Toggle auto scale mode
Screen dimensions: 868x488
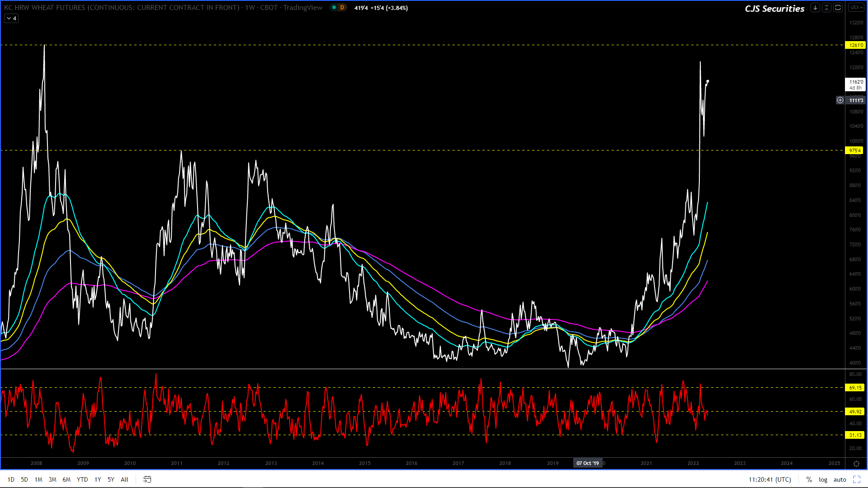click(x=840, y=479)
